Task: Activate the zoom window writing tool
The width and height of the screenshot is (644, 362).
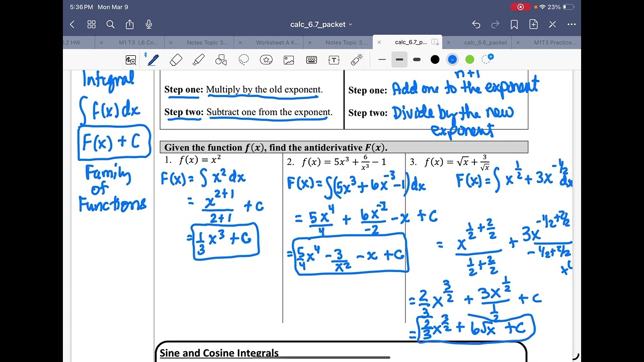Action: click(x=131, y=60)
